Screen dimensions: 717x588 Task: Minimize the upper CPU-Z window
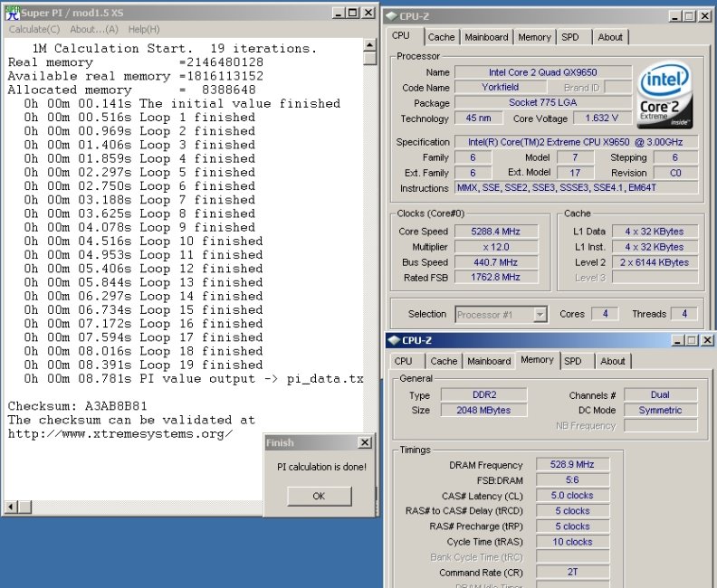[x=675, y=16]
